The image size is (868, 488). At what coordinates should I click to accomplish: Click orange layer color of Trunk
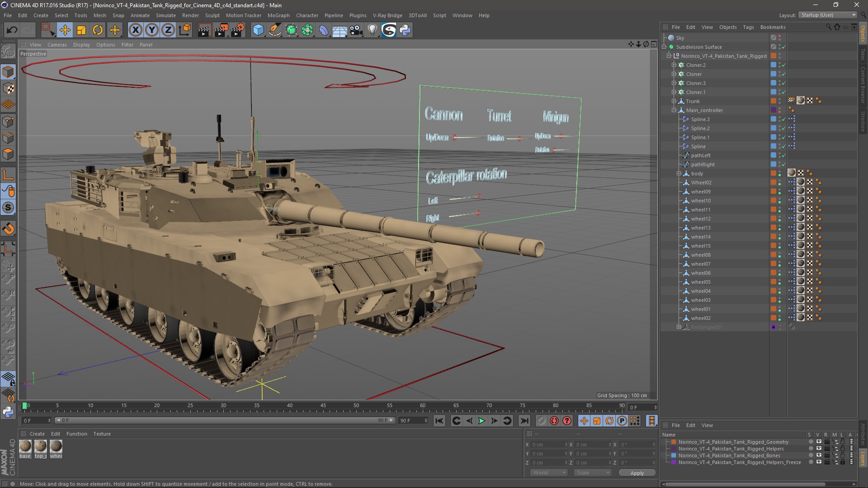click(x=774, y=101)
